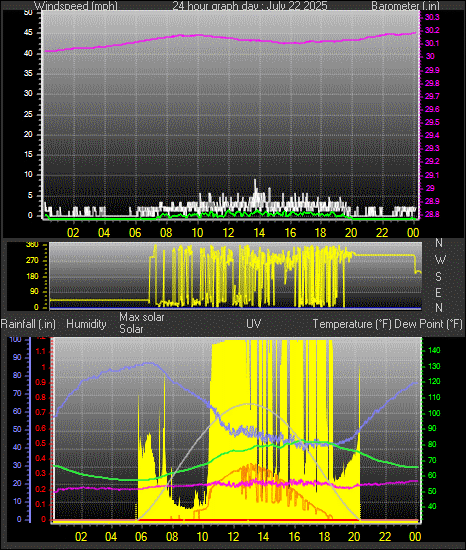The image size is (466, 550).
Task: Select 15 on the windspeed axis
Action: 28,154
